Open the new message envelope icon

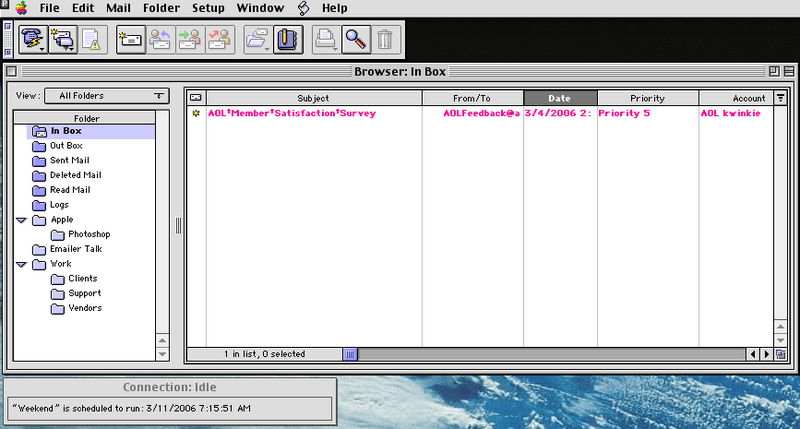pos(130,39)
